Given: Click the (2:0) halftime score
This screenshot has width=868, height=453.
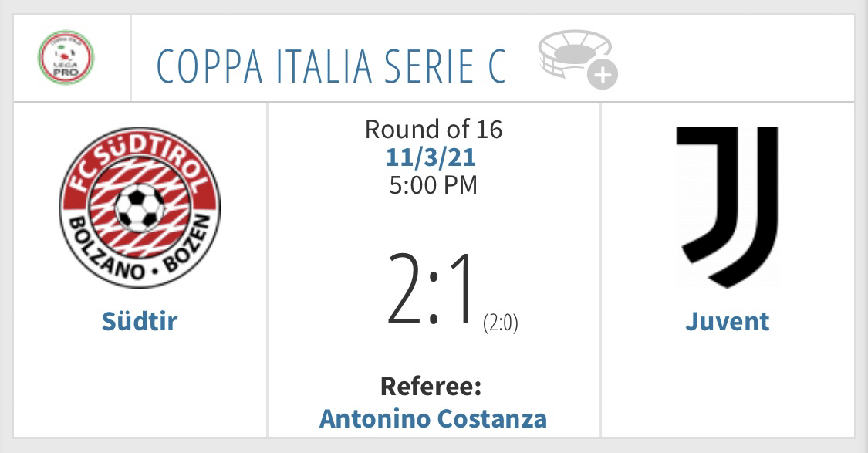Looking at the screenshot, I should 501,323.
